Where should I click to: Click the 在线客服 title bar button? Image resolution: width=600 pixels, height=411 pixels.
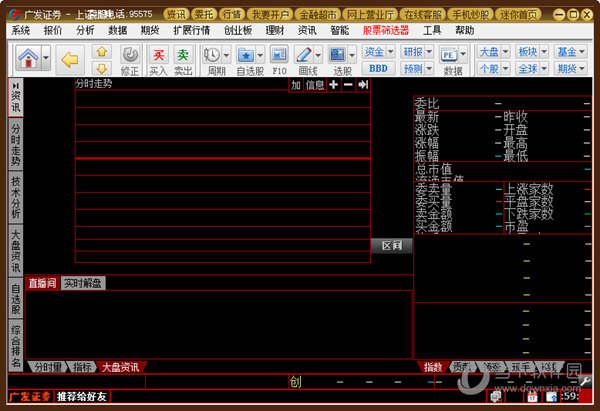422,15
